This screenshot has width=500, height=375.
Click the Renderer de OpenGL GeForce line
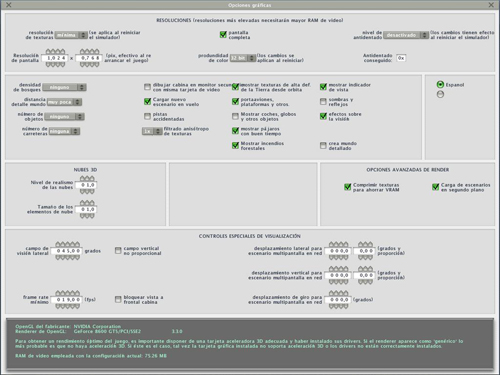point(78,331)
